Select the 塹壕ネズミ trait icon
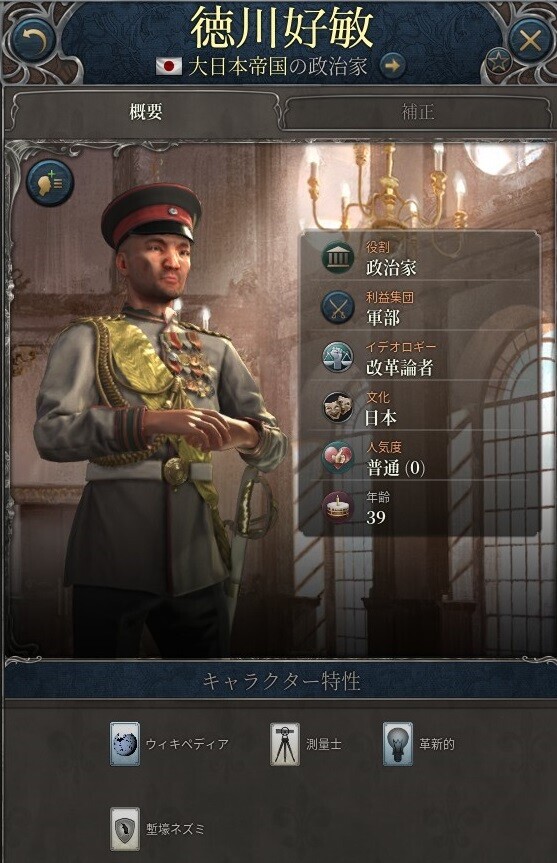 point(124,829)
